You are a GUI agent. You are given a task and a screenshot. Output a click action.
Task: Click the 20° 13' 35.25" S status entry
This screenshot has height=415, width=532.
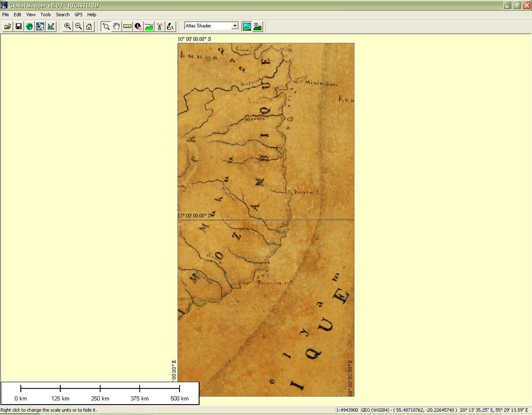494,410
